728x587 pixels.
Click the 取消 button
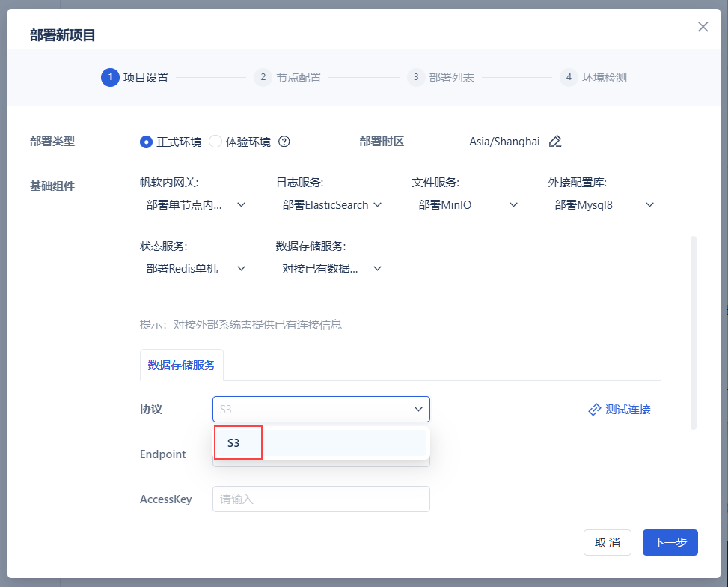608,542
